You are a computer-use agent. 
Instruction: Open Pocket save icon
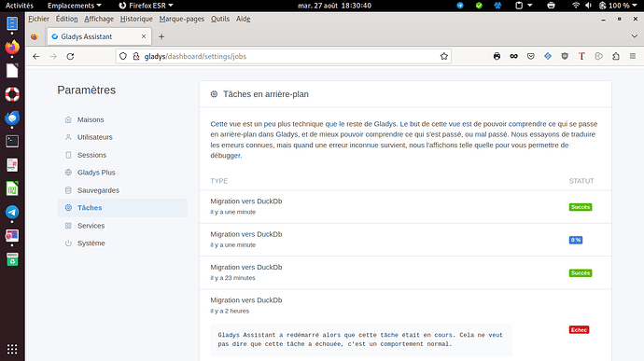531,56
